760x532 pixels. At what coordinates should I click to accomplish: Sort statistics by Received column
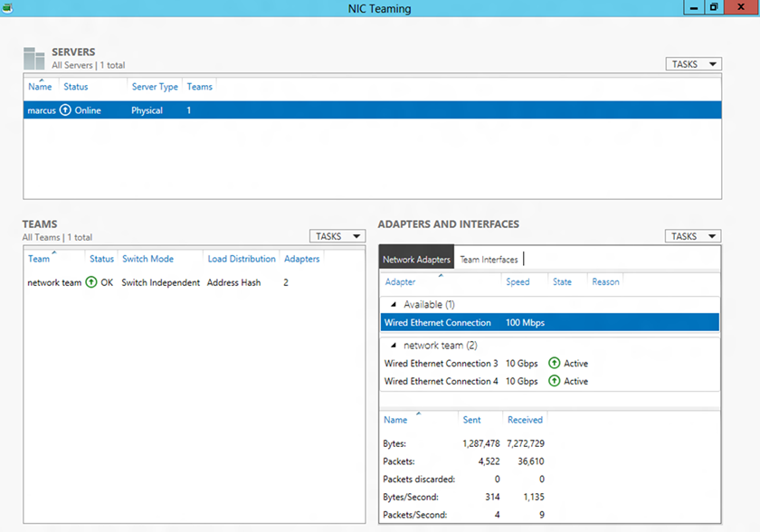pos(525,420)
